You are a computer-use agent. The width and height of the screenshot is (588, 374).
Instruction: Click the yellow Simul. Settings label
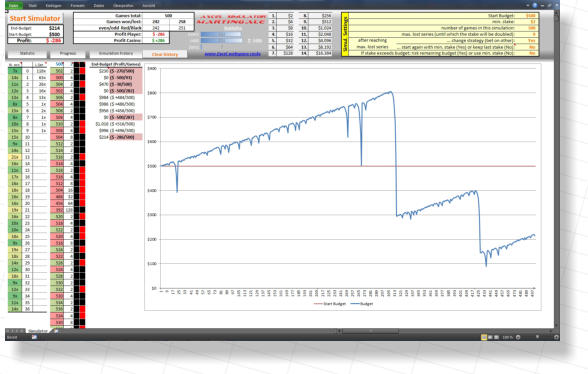[345, 34]
